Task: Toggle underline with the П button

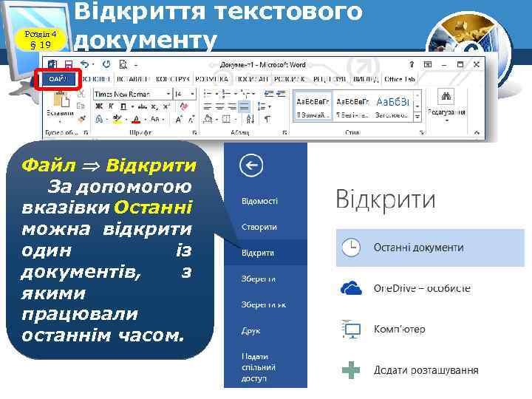Action: point(123,106)
